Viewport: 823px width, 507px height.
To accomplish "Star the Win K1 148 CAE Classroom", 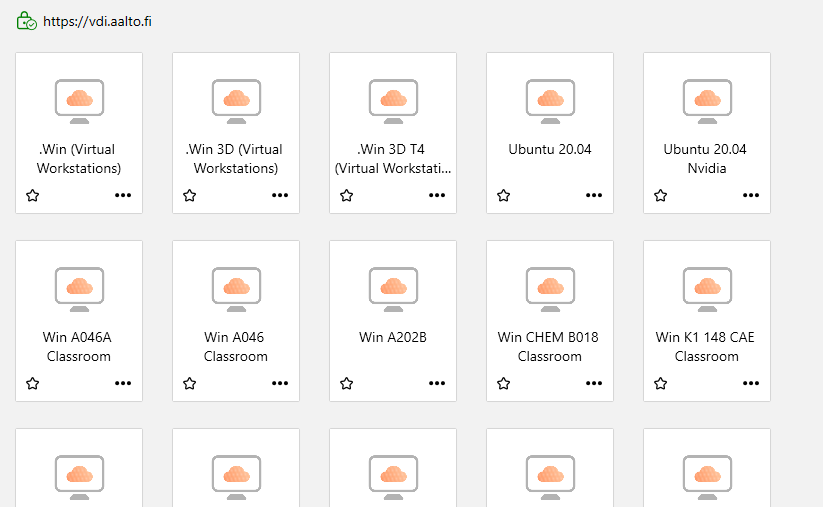I will point(661,383).
